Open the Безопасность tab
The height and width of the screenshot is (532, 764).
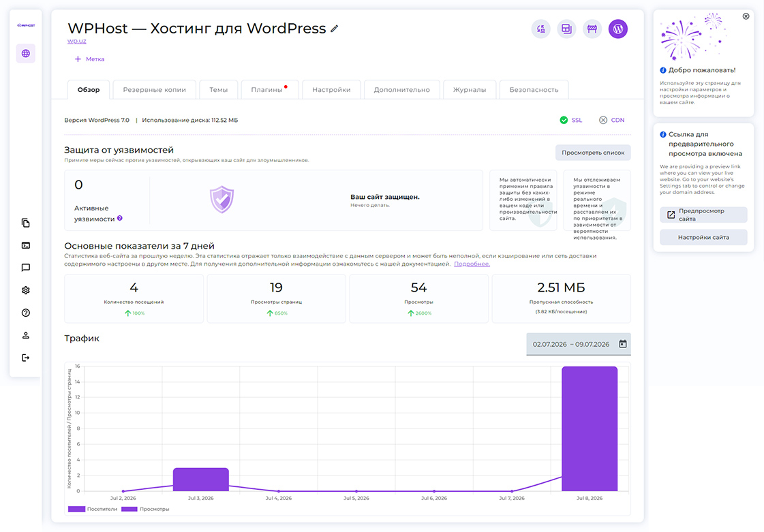click(534, 90)
